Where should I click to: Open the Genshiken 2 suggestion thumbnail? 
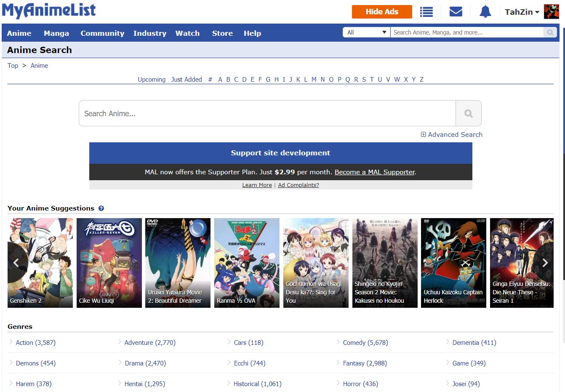pyautogui.click(x=40, y=263)
